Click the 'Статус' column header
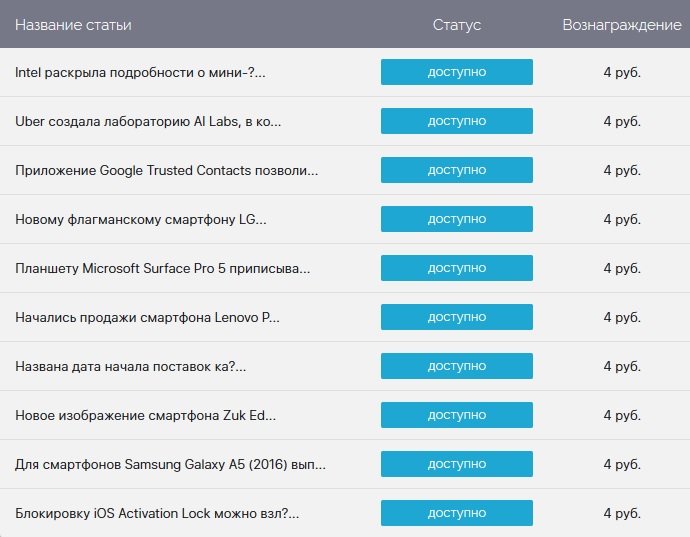Viewport: 690px width, 537px height. coord(457,25)
